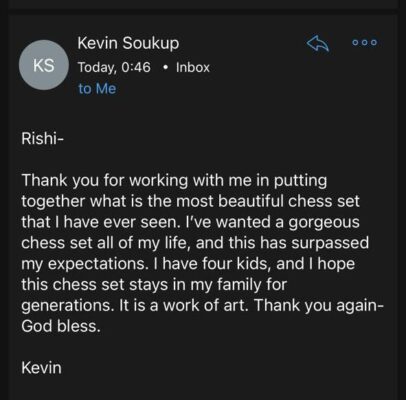Click the 'God bless.' closing text
The width and height of the screenshot is (406, 400).
[61, 326]
